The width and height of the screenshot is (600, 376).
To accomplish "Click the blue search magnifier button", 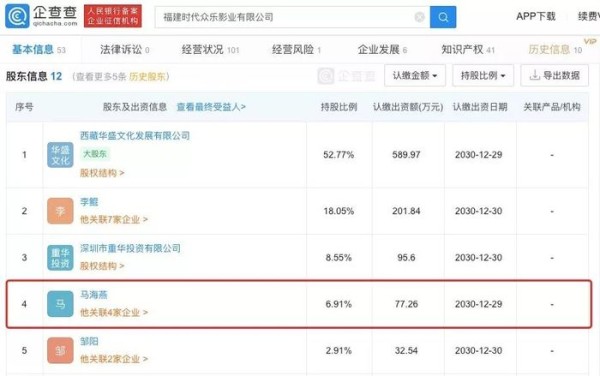I will tap(443, 17).
